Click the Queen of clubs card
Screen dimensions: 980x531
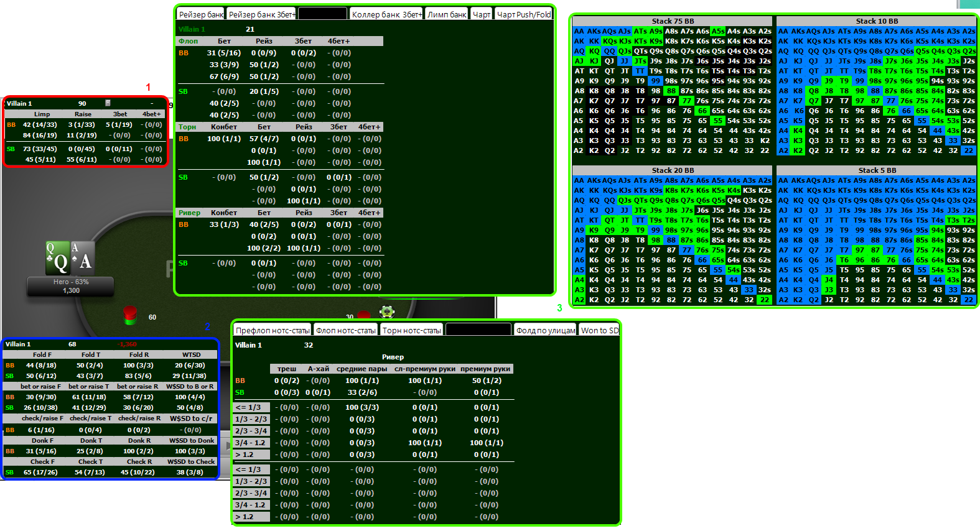click(58, 258)
